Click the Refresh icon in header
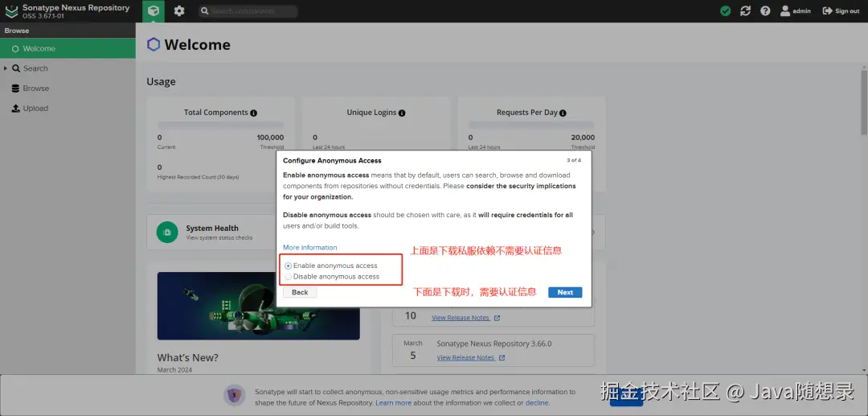 coord(745,11)
